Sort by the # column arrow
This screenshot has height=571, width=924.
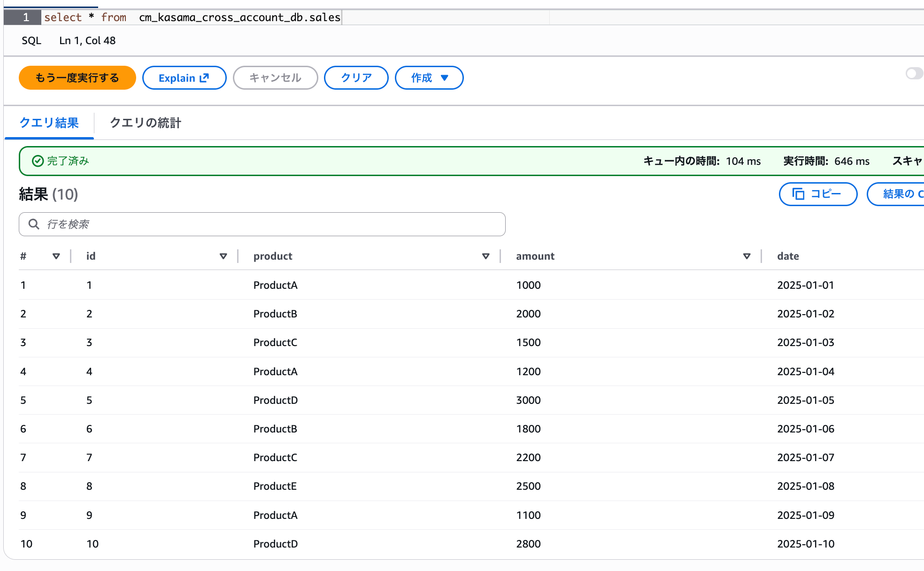[x=56, y=256]
